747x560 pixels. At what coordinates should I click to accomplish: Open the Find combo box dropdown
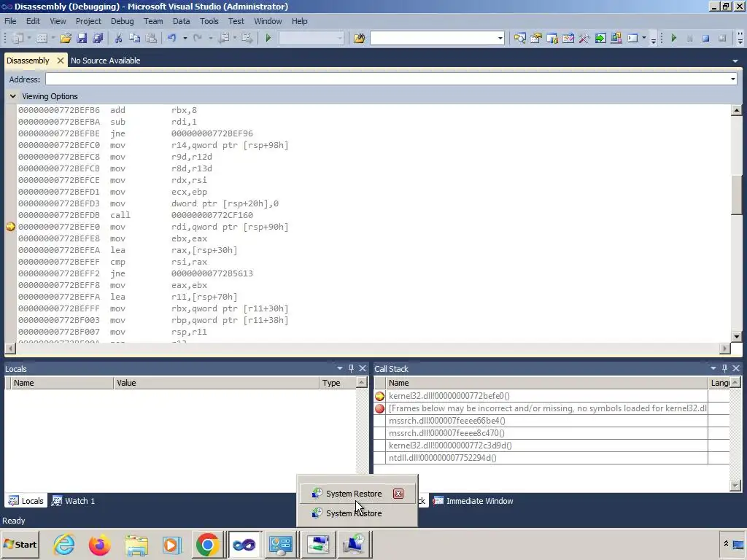click(500, 38)
